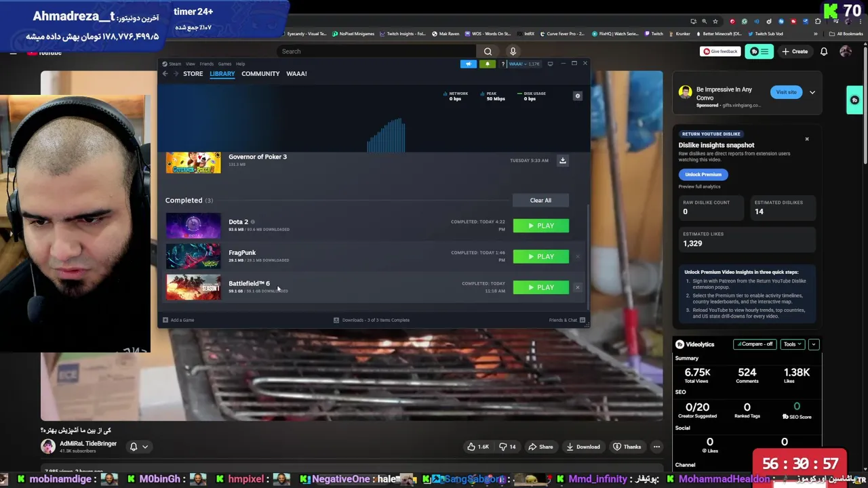
Task: Click the browser zoom magnifier icon
Action: [x=705, y=21]
